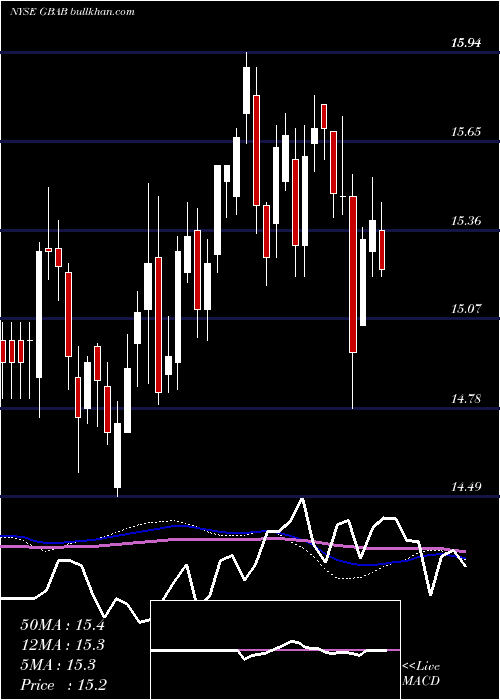Click the last red candle on the right
The image size is (500, 700).
point(382,250)
